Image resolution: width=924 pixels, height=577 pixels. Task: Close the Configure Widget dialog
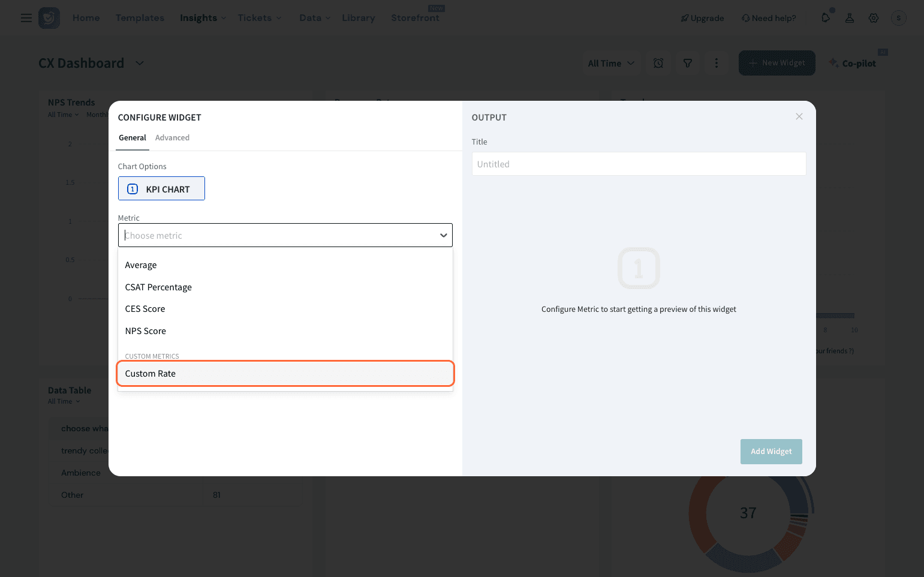point(799,116)
